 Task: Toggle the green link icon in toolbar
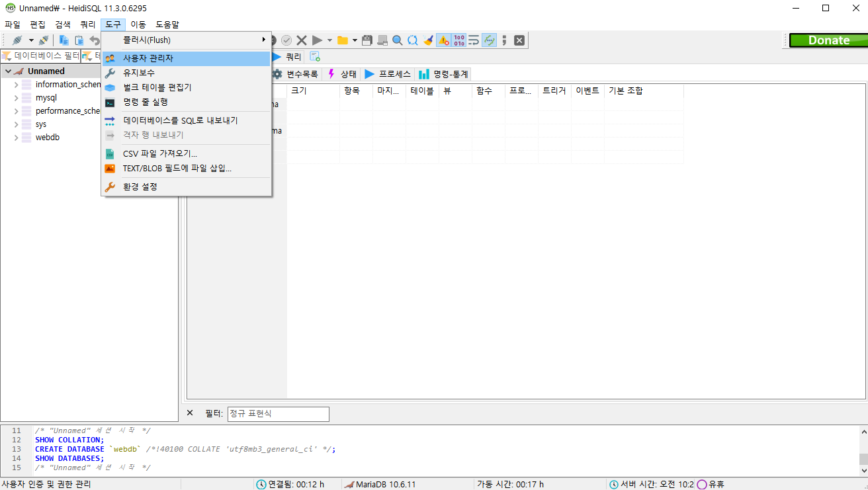tap(489, 40)
